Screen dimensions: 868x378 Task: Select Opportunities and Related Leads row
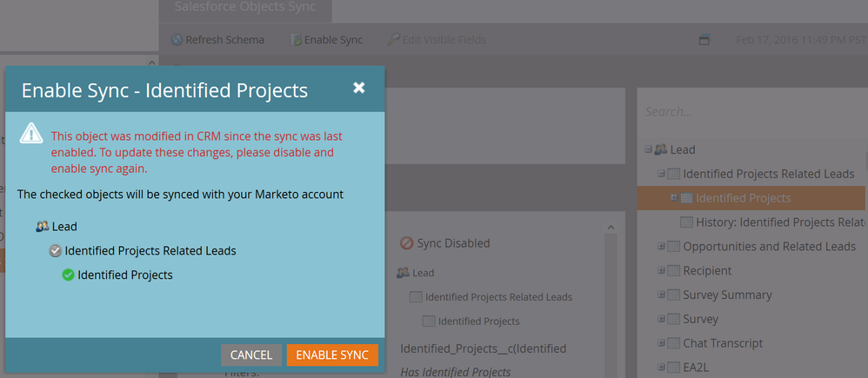point(770,246)
